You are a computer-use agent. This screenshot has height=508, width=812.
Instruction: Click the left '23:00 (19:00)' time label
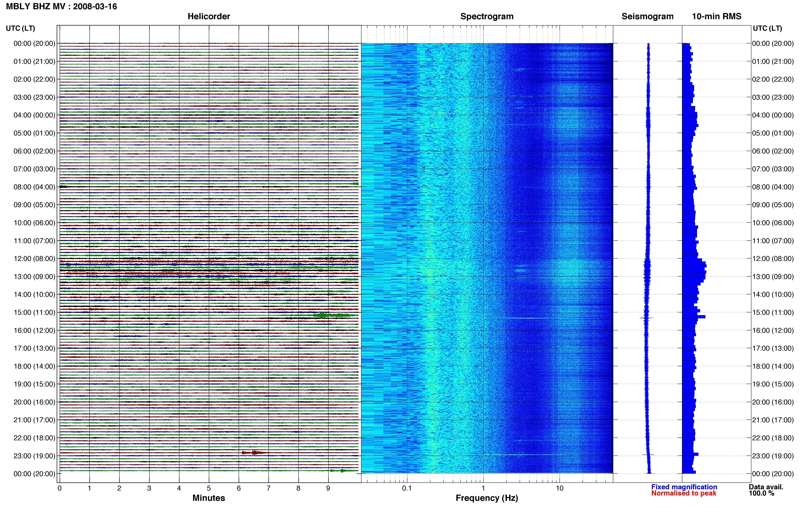pos(34,456)
